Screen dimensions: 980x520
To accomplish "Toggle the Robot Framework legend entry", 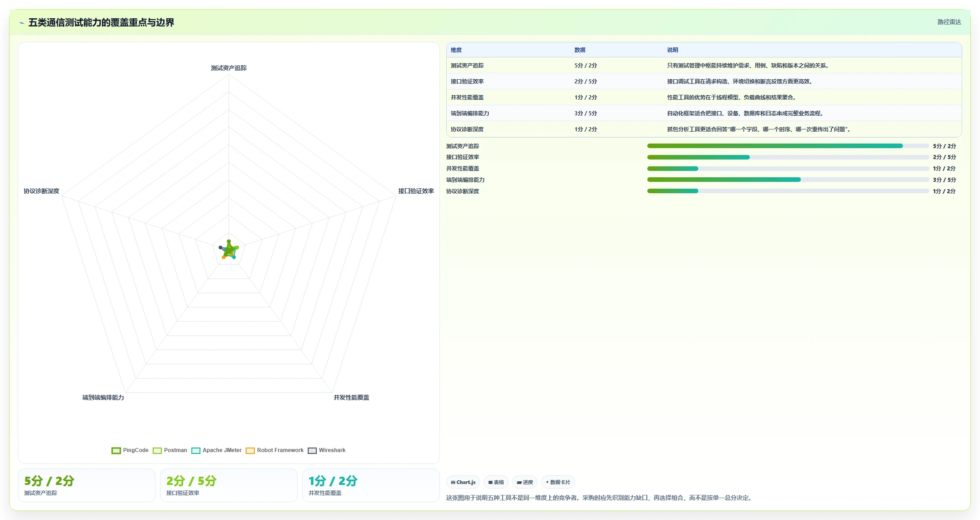I will (275, 450).
